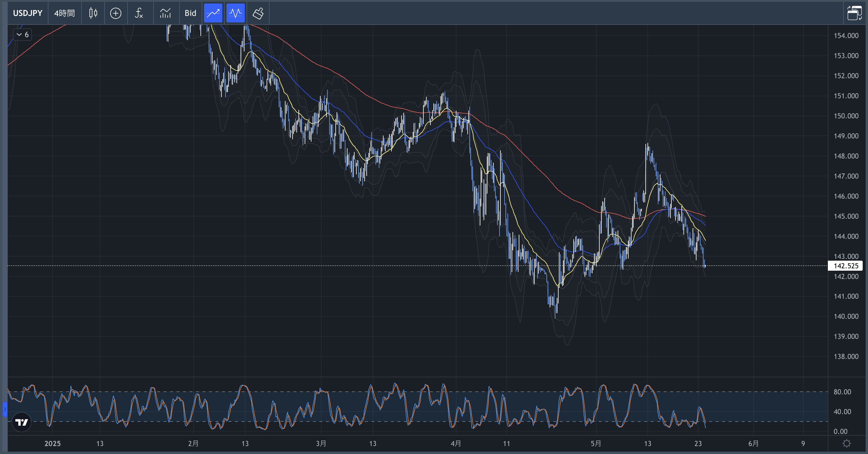Click the 150.000 price axis label

pos(846,116)
